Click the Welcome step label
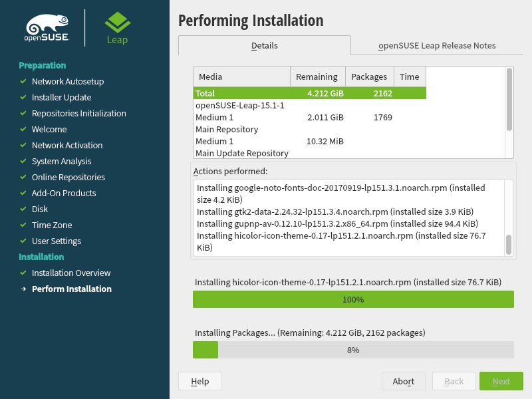The width and height of the screenshot is (532, 399). pyautogui.click(x=49, y=129)
